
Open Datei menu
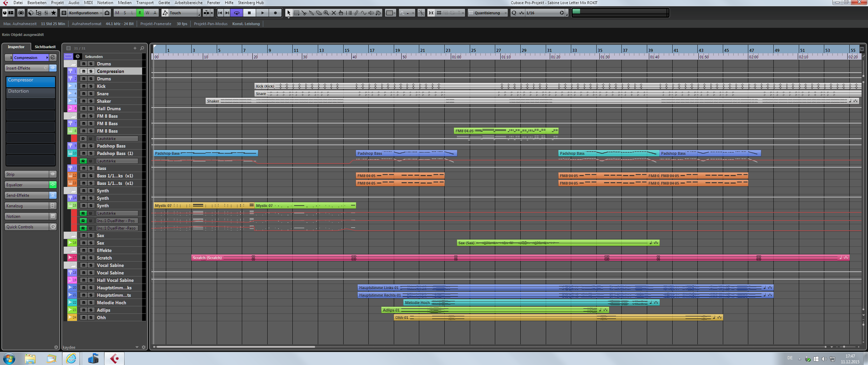18,3
